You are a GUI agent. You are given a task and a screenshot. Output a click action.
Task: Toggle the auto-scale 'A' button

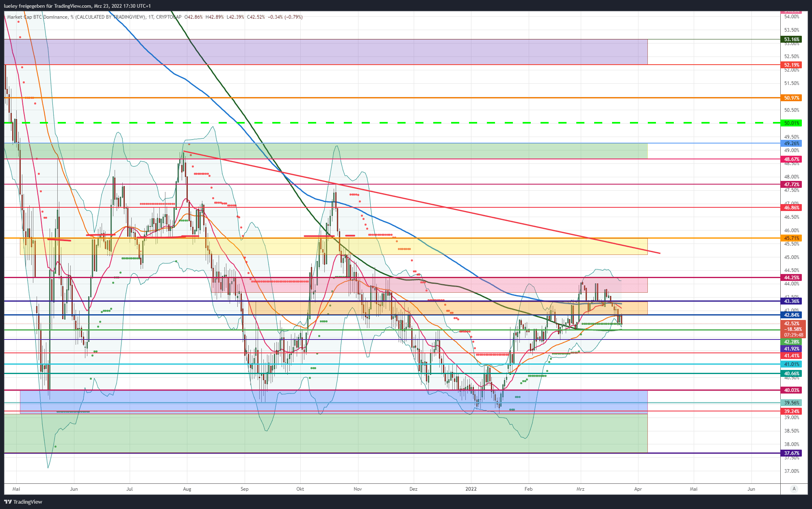tap(794, 489)
